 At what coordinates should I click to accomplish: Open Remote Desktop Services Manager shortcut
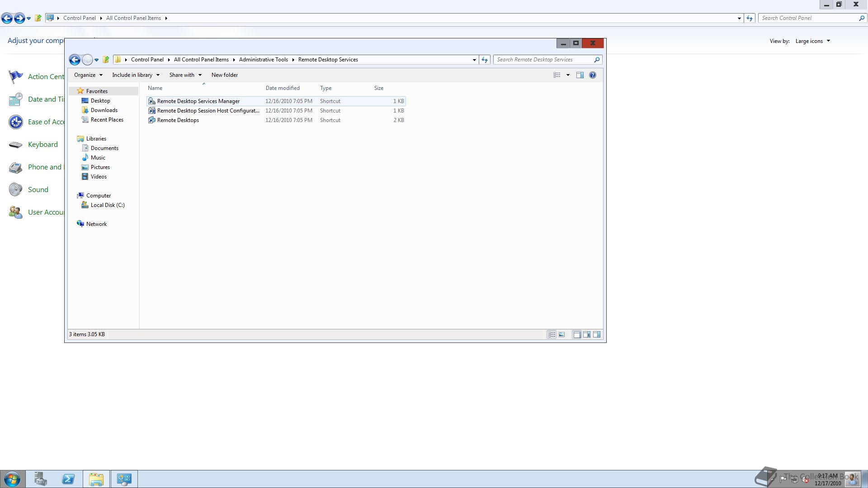click(276, 101)
